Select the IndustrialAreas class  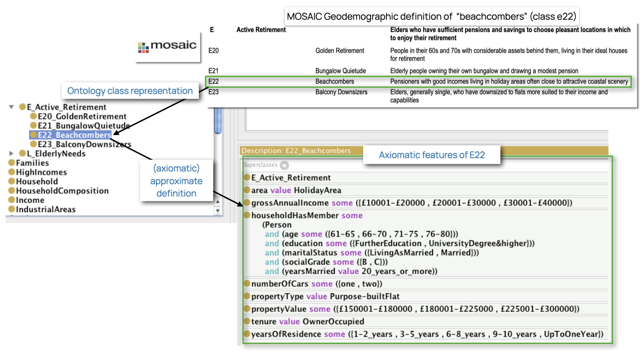(x=46, y=209)
